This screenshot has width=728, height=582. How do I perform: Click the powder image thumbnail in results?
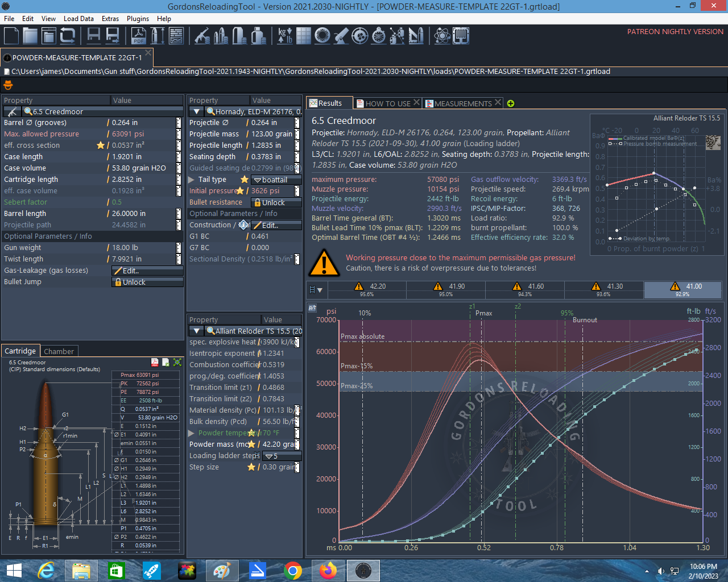(713, 142)
